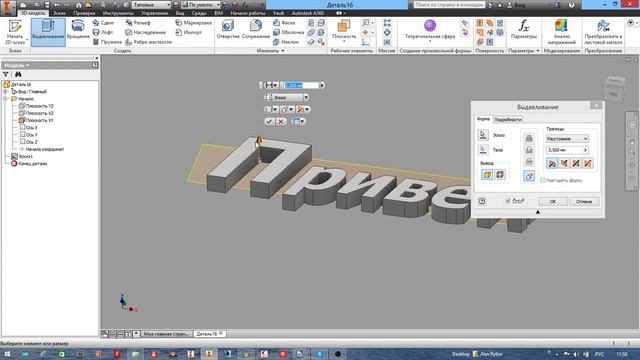Screen dimensions: 640x360
Task: Collapse the extrude dialog with the bottom arrow
Action: tap(538, 212)
